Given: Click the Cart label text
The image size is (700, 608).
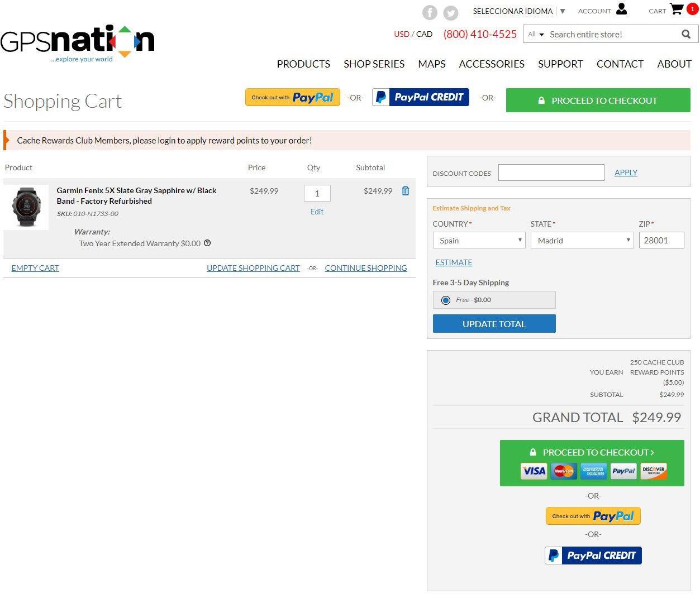Looking at the screenshot, I should [658, 11].
